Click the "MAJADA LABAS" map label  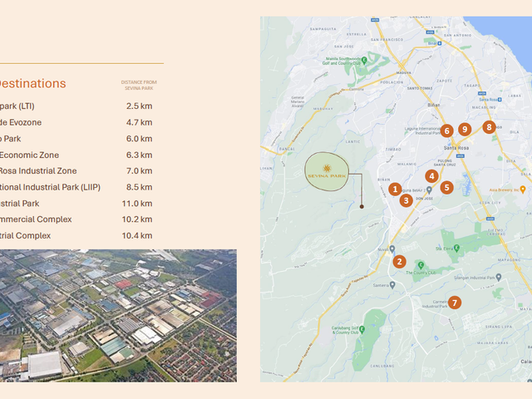[x=492, y=342]
